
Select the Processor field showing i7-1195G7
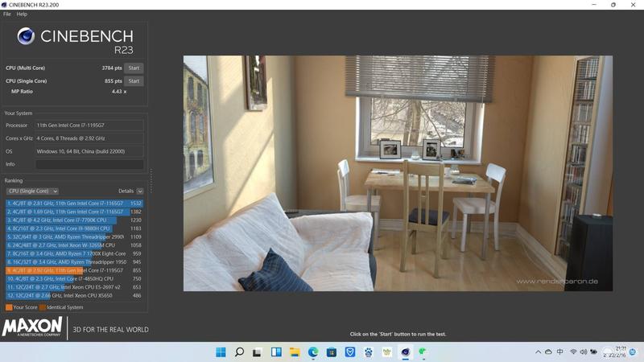click(89, 125)
